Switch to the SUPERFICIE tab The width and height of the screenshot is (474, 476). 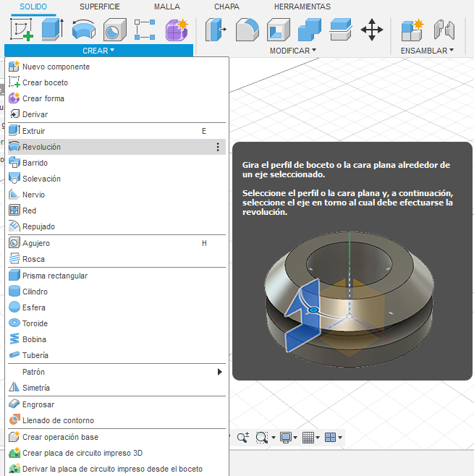(100, 7)
